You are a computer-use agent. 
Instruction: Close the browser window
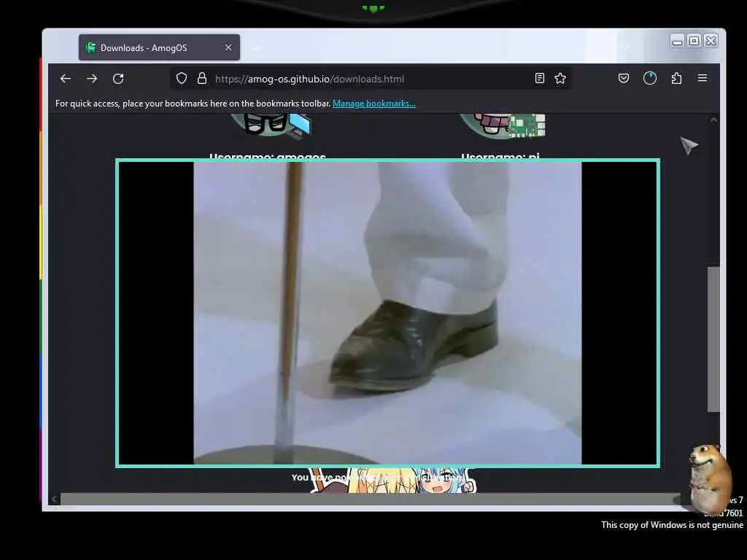tap(711, 41)
